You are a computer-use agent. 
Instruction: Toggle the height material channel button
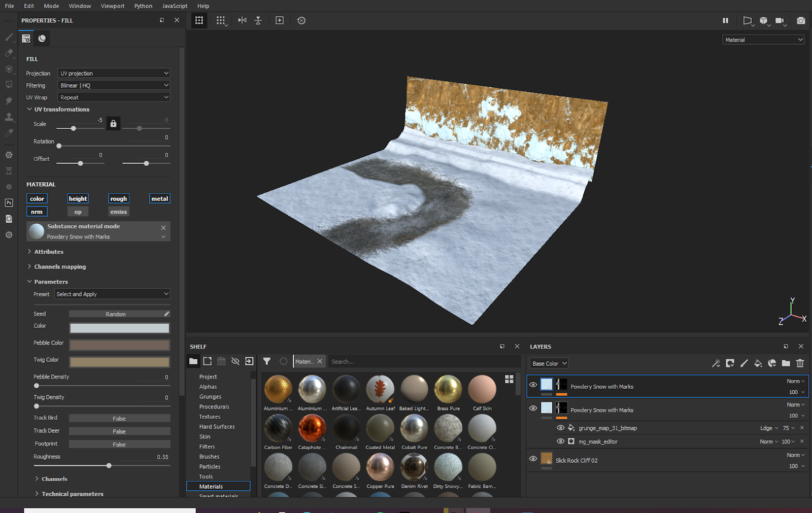(x=78, y=199)
